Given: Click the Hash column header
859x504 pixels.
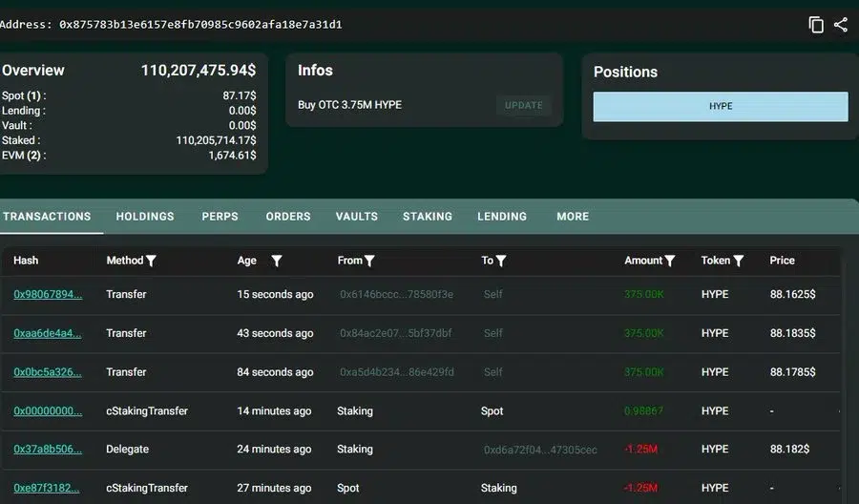Looking at the screenshot, I should click(26, 261).
